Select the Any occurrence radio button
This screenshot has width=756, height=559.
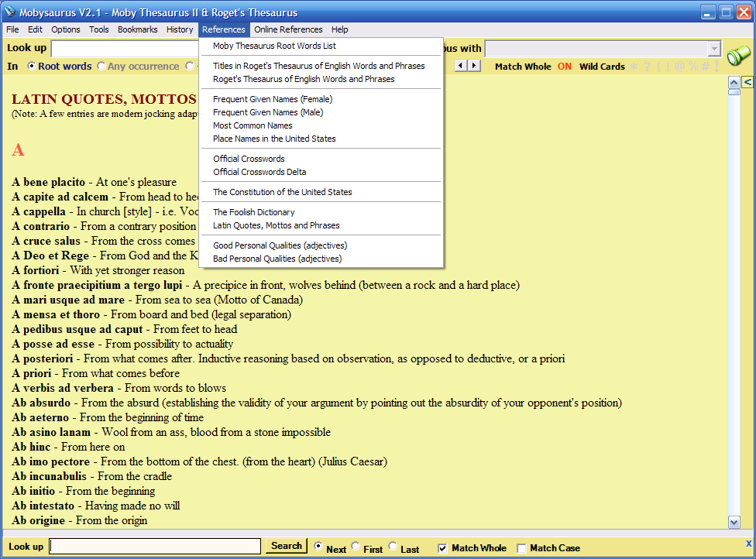tap(101, 66)
